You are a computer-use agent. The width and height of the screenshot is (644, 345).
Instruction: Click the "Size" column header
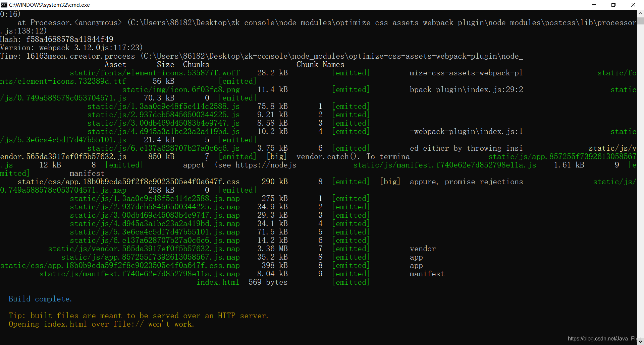(166, 64)
